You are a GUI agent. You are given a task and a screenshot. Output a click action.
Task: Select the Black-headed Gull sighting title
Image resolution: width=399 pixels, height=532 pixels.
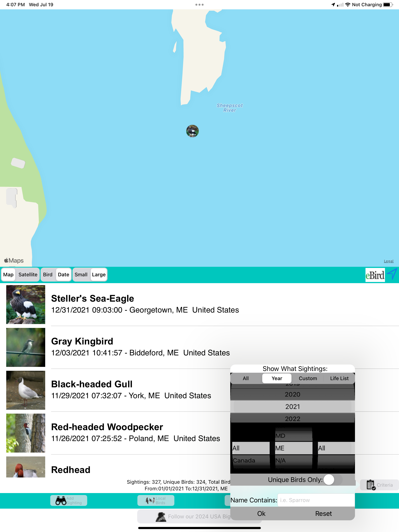[x=92, y=384]
